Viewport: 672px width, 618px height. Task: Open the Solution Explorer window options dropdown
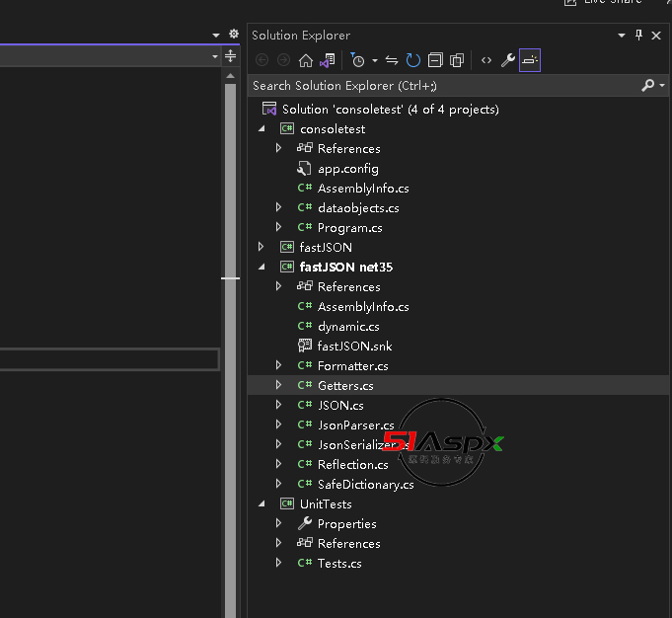pyautogui.click(x=622, y=36)
